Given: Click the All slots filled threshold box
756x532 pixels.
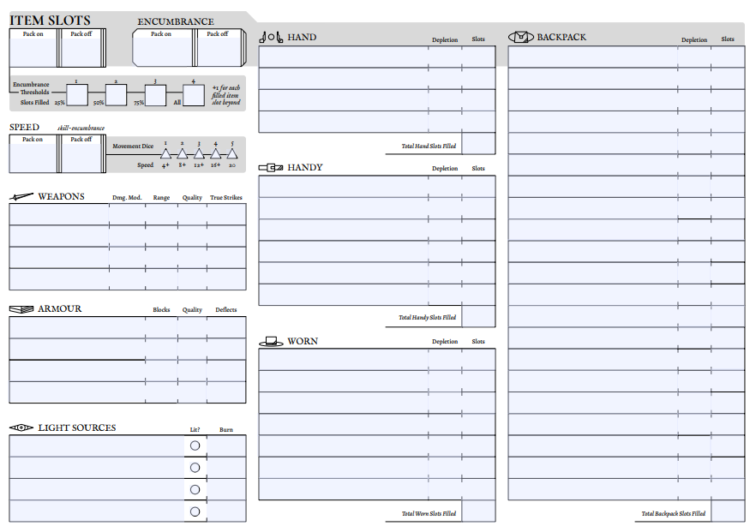Looking at the screenshot, I should 195,95.
